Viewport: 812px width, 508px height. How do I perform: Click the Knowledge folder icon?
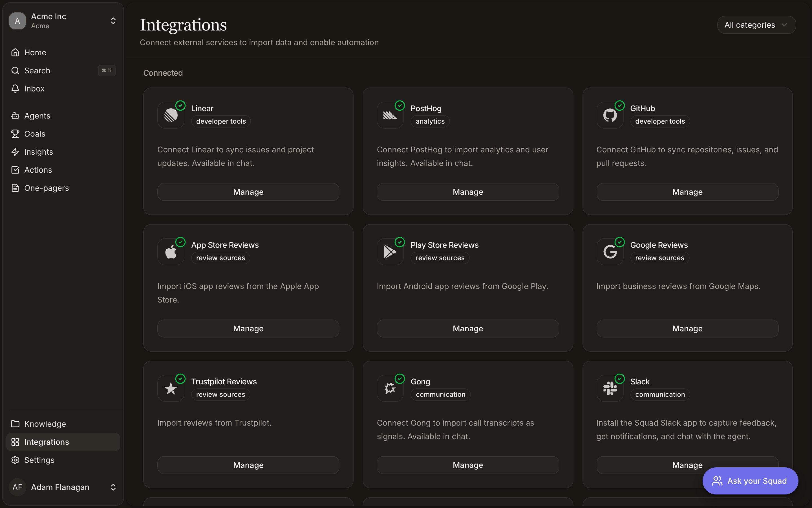coord(15,424)
